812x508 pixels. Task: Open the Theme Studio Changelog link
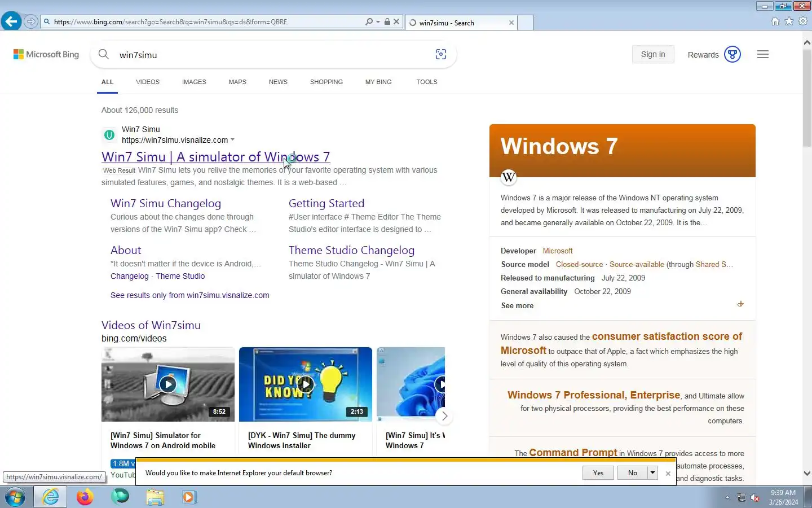pos(351,250)
